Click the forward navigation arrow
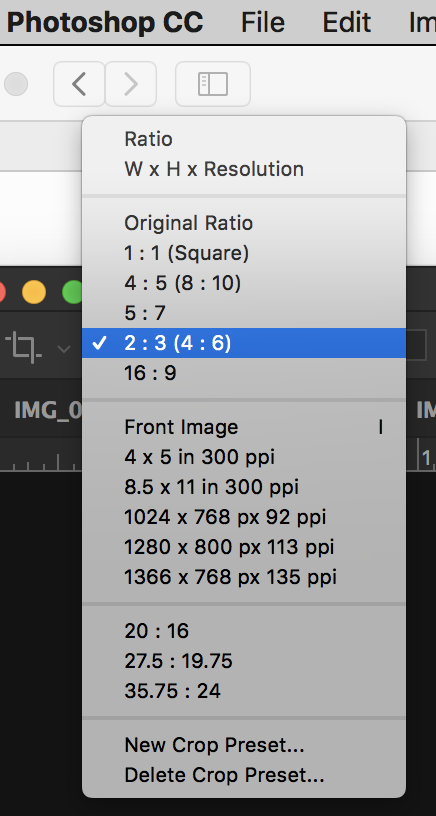The image size is (436, 816). tap(131, 84)
